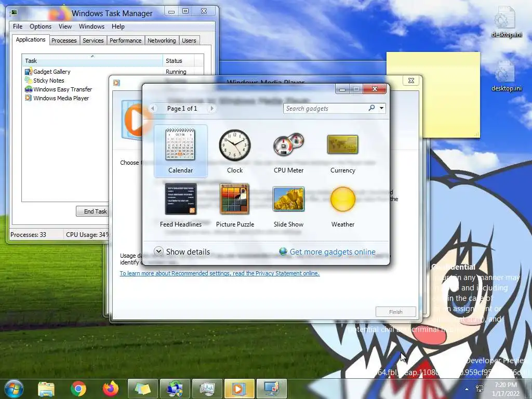
Task: Open the search gadgets dropdown arrow
Action: [382, 108]
